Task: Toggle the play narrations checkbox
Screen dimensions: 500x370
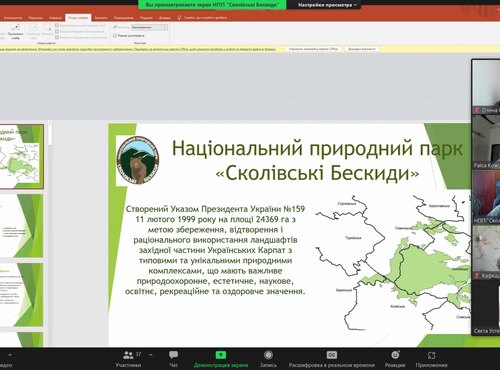Action: click(57, 25)
